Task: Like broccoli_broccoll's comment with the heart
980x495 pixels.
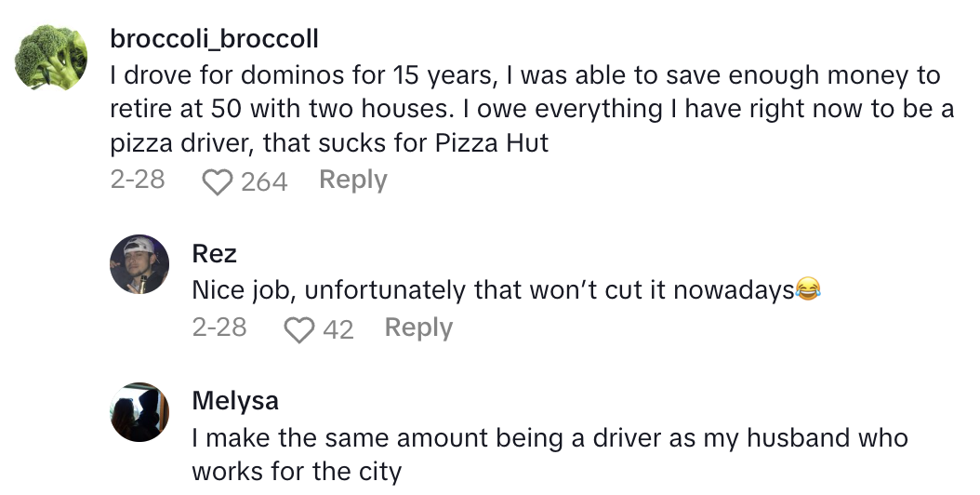Action: coord(217,181)
